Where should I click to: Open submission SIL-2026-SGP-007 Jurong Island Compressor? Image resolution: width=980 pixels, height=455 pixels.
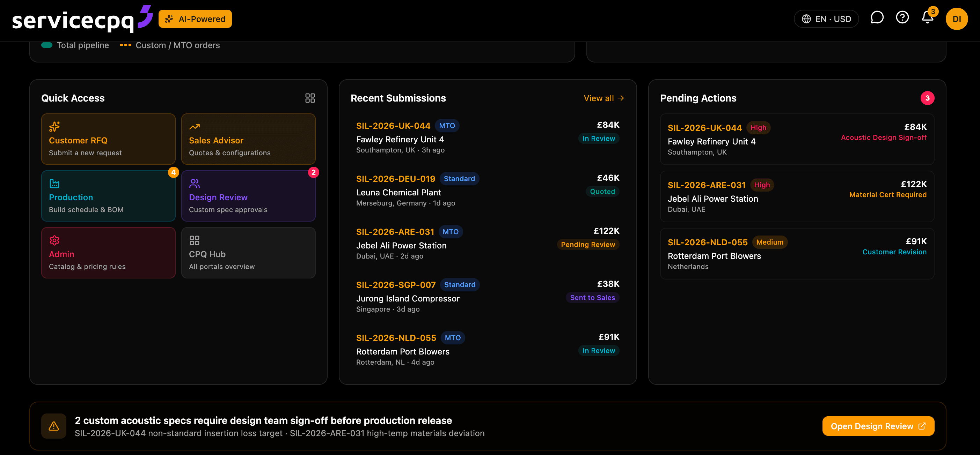click(x=488, y=297)
